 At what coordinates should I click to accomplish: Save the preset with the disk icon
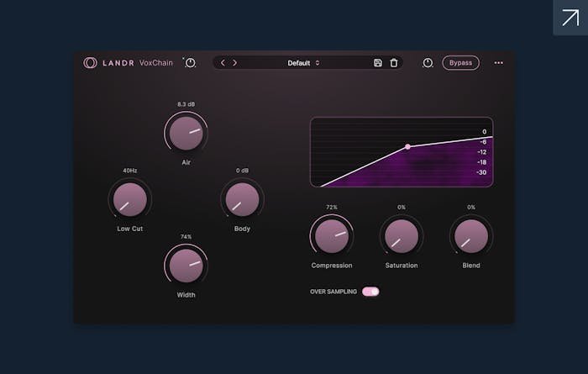[378, 63]
